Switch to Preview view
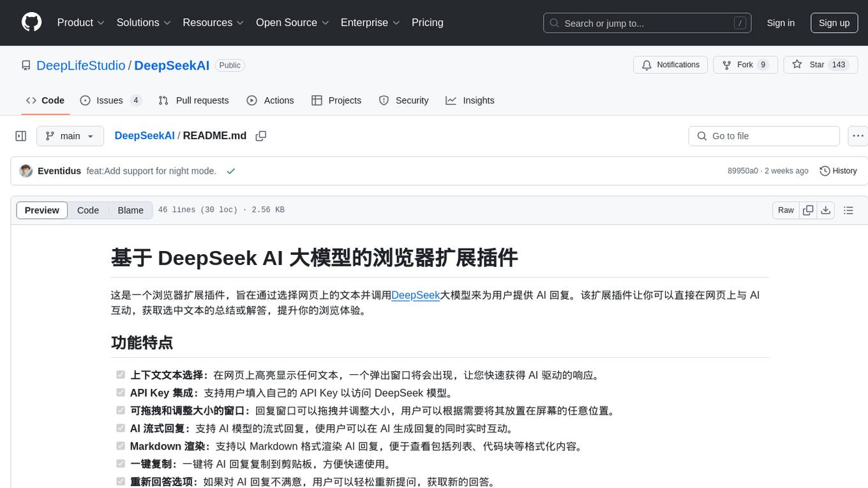 pyautogui.click(x=42, y=210)
